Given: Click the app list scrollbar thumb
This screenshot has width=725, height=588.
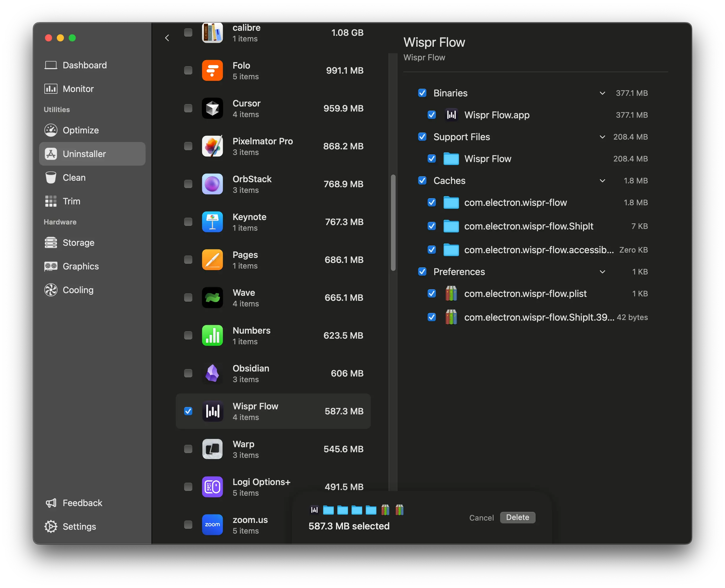Looking at the screenshot, I should [x=393, y=222].
